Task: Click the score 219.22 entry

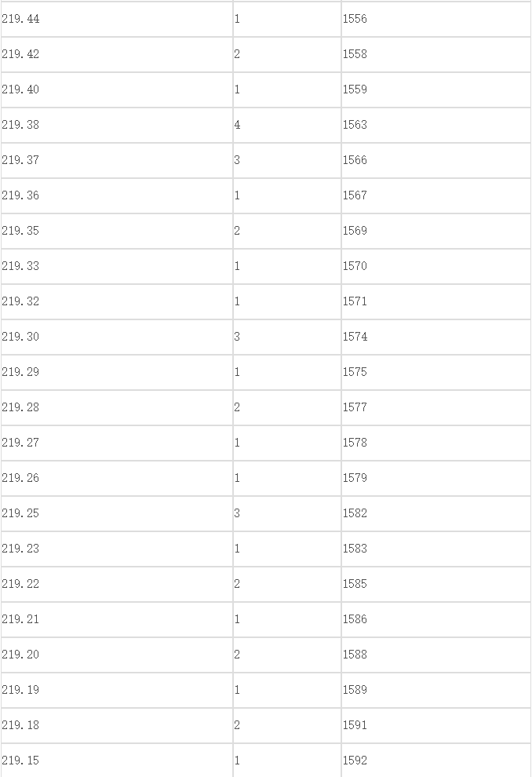Action: 116,584
